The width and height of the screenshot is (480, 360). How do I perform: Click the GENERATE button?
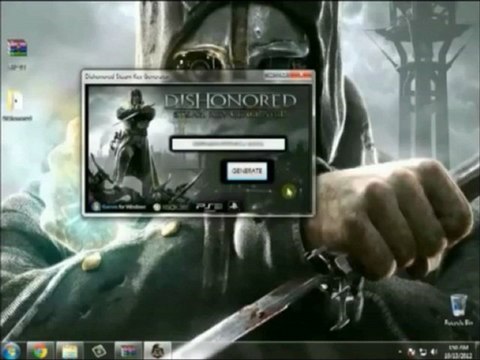tap(247, 171)
